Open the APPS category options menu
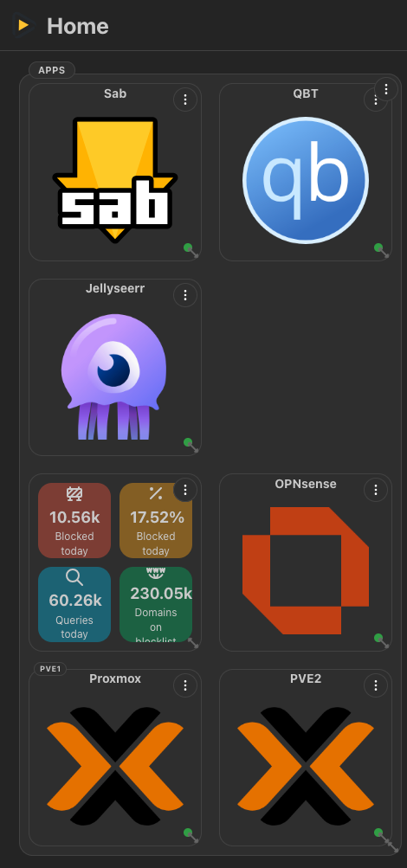The width and height of the screenshot is (407, 868). point(386,88)
